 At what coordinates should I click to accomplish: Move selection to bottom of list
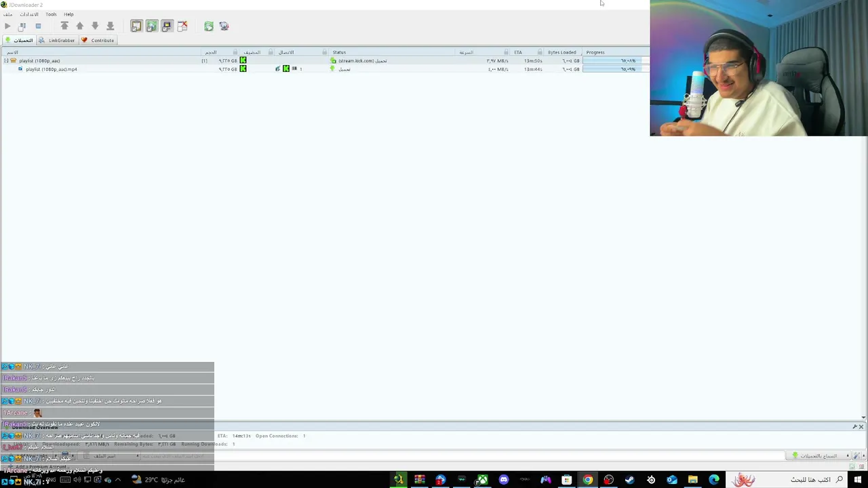[x=111, y=26]
